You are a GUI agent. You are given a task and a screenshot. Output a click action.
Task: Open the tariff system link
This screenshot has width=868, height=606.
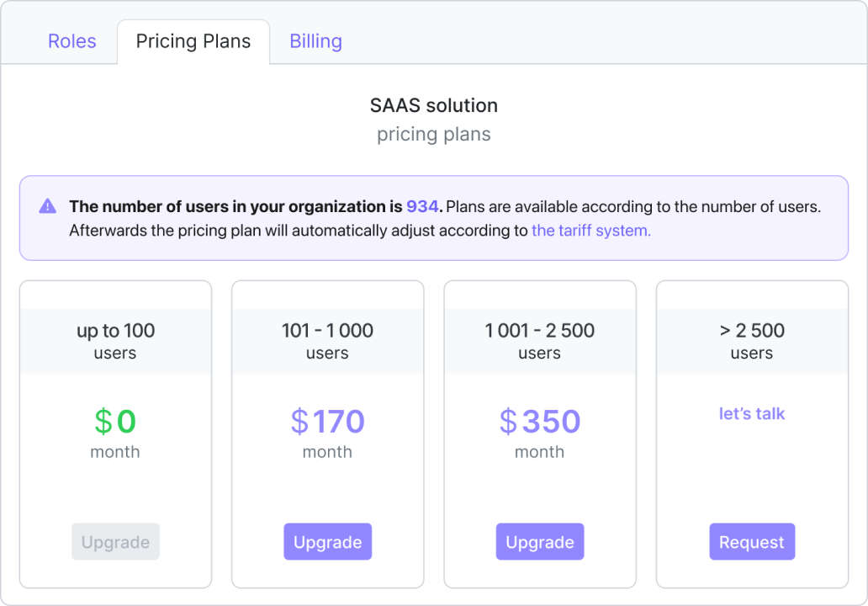591,231
